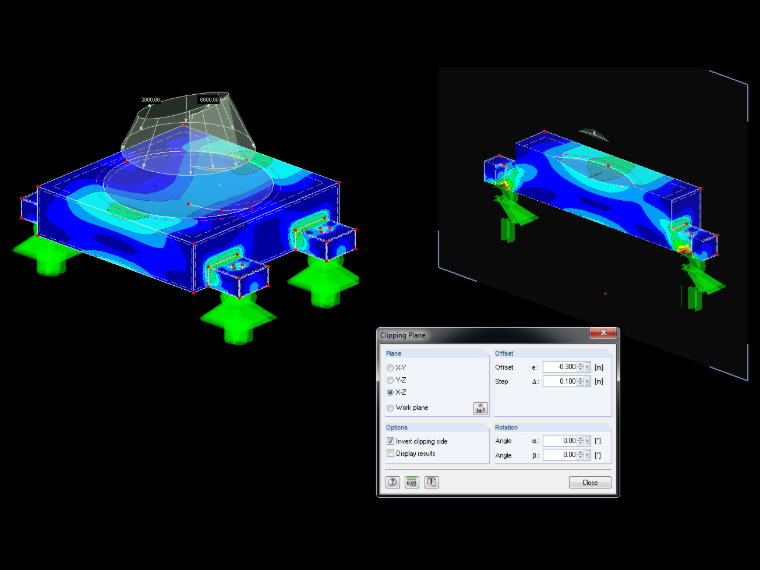The width and height of the screenshot is (760, 570).
Task: Click the set work plane icon button
Action: [x=480, y=408]
